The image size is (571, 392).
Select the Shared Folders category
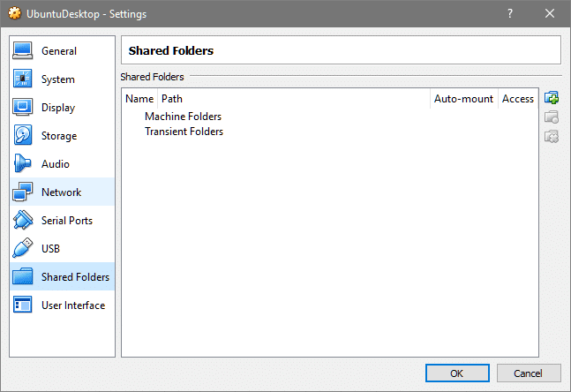75,277
